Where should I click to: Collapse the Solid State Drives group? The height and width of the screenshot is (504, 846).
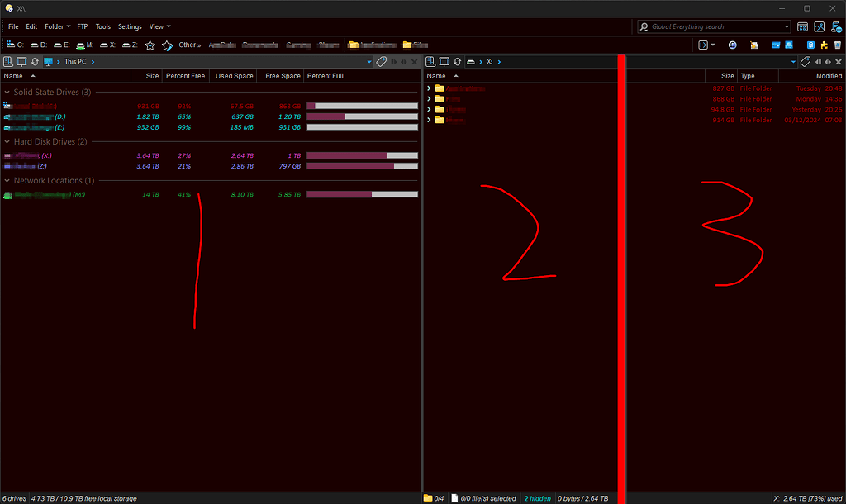[7, 93]
